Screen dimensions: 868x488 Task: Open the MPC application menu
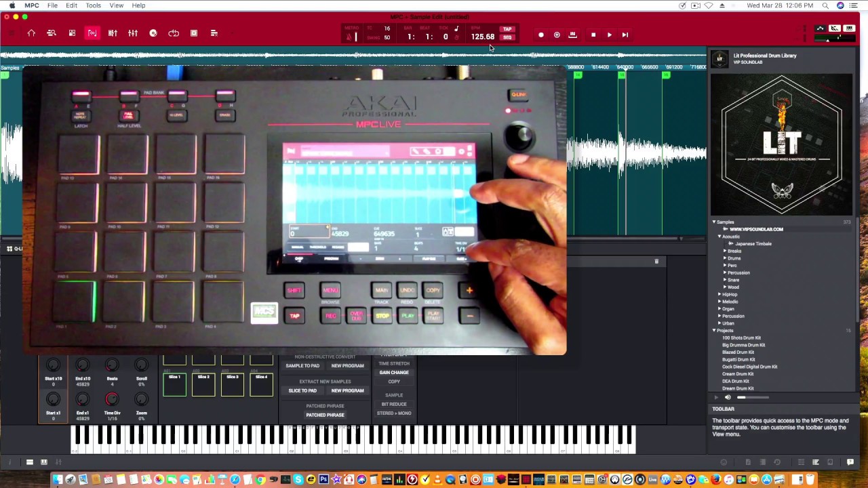32,5
